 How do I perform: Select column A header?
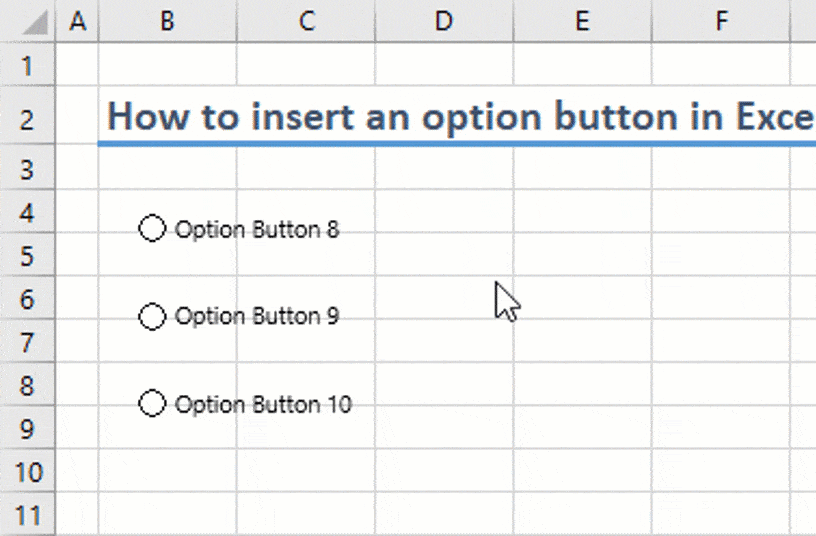point(77,22)
